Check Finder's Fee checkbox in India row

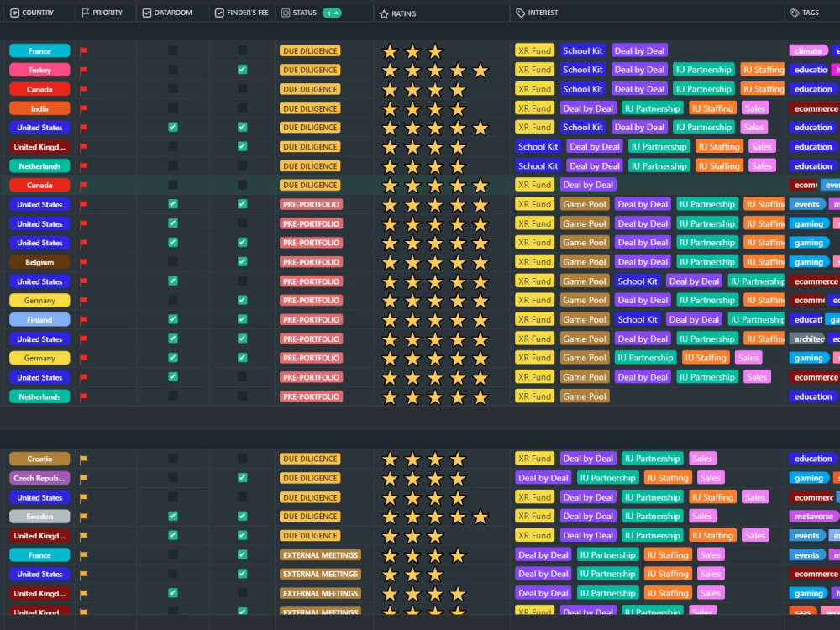[x=243, y=108]
